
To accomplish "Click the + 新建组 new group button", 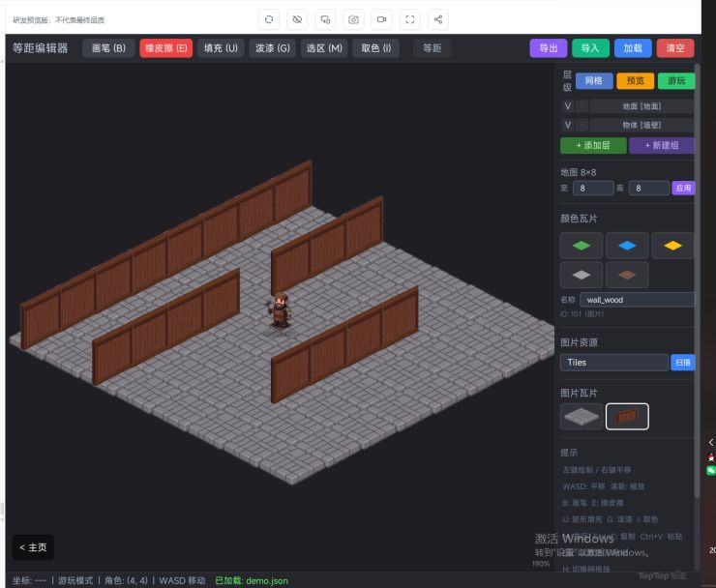I will 662,146.
